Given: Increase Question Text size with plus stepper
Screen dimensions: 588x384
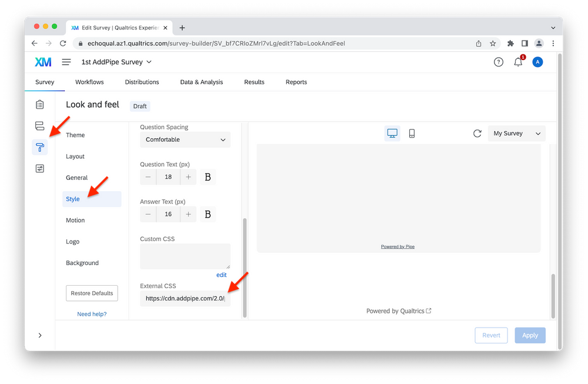Looking at the screenshot, I should [x=188, y=176].
